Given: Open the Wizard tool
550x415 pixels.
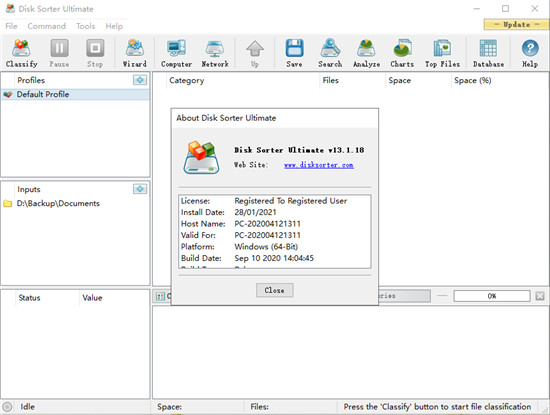Looking at the screenshot, I should (135, 53).
